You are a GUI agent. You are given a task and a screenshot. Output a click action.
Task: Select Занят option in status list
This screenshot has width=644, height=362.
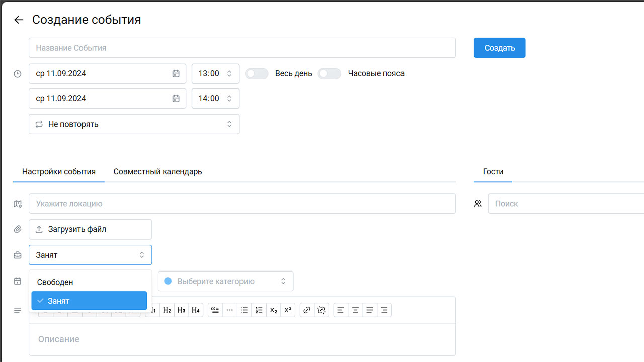coord(89,301)
